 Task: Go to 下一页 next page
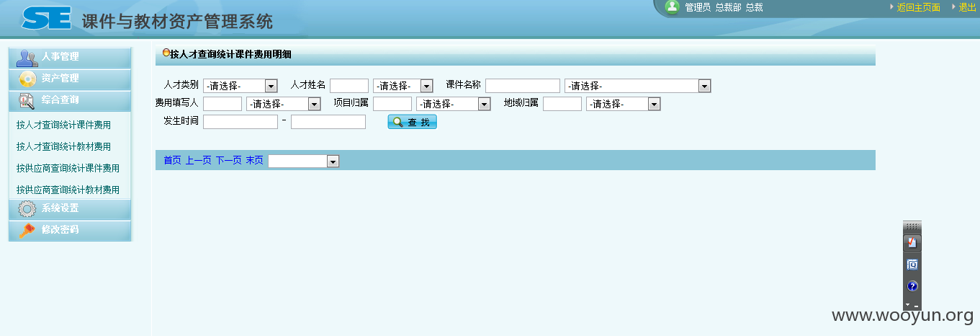click(x=229, y=160)
